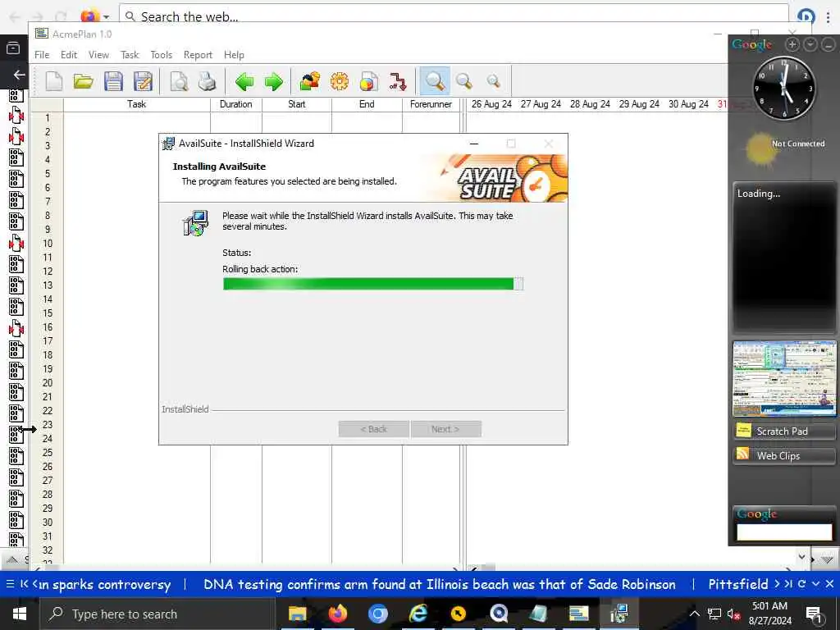840x630 pixels.
Task: Click the installation progress bar
Action: click(373, 284)
